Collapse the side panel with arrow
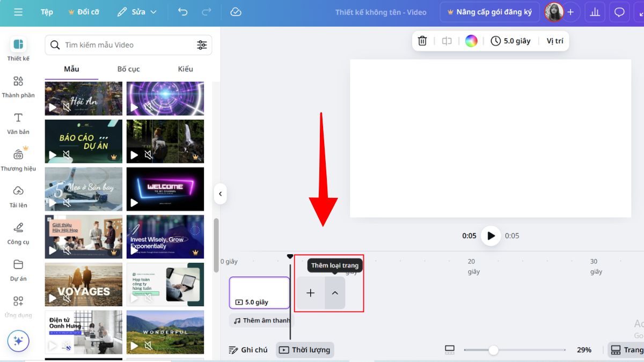The height and width of the screenshot is (362, 644). [x=220, y=194]
